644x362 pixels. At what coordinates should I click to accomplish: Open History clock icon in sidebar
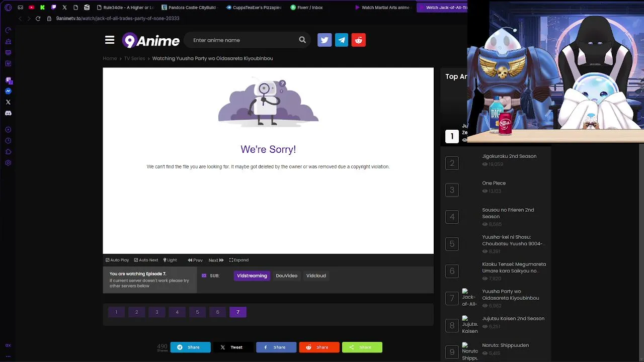coord(8,141)
